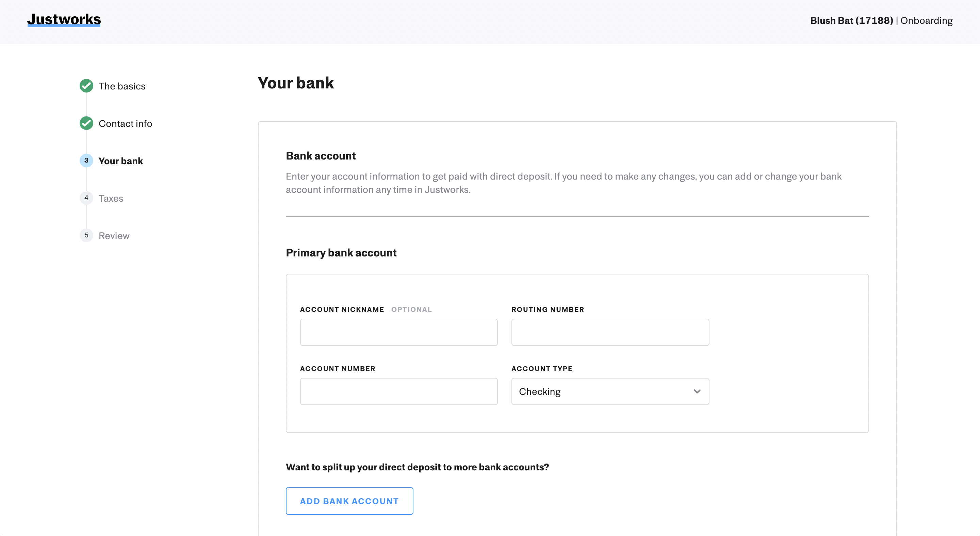This screenshot has height=536, width=980.
Task: Click step 4 circle badge
Action: (86, 198)
